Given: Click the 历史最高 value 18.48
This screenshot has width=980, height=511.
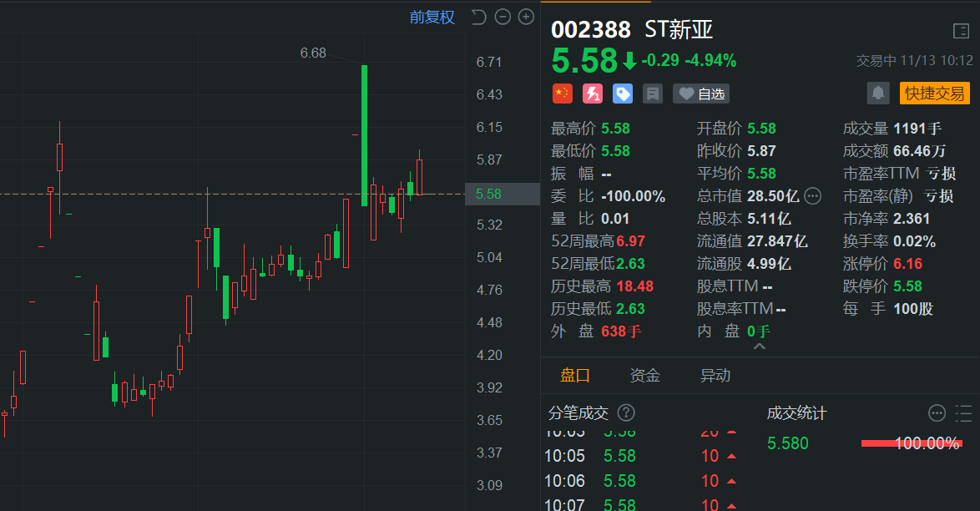Looking at the screenshot, I should click(634, 286).
